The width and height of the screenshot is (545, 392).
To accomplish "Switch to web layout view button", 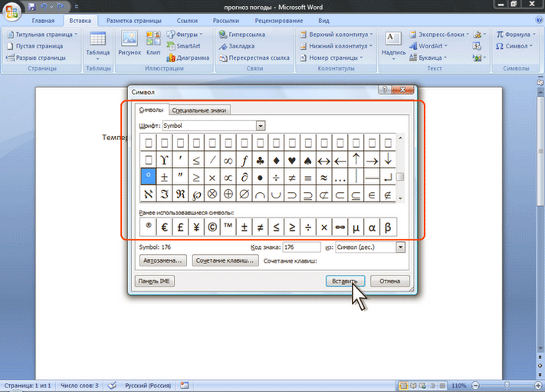I will click(422, 386).
